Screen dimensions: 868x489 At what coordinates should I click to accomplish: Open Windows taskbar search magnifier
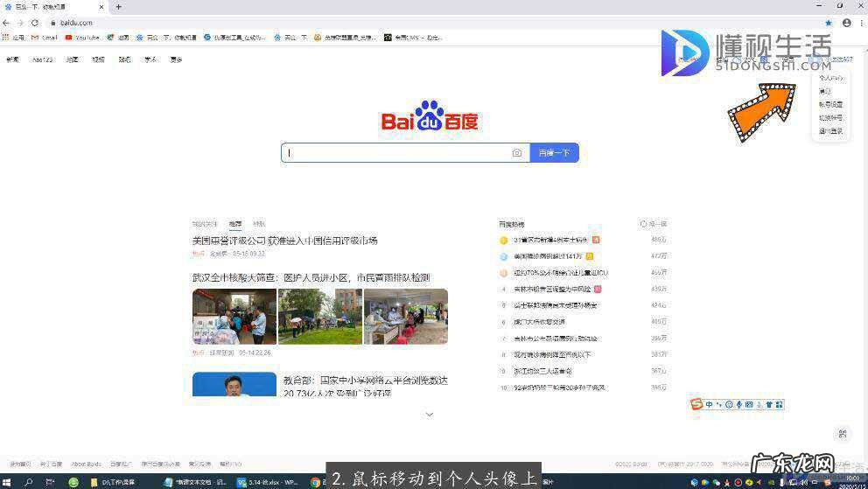tap(29, 482)
